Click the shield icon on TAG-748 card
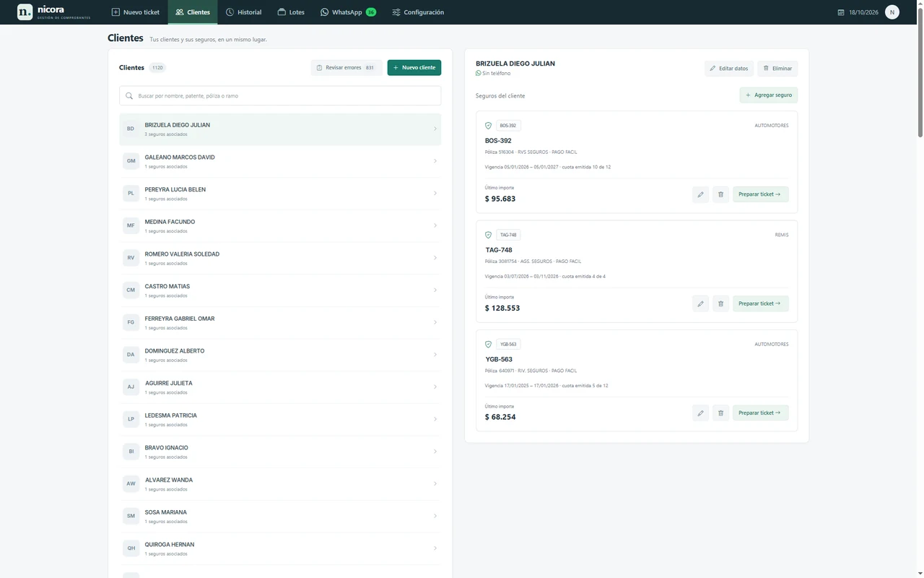Viewport: 924px width, 578px height. pyautogui.click(x=489, y=235)
